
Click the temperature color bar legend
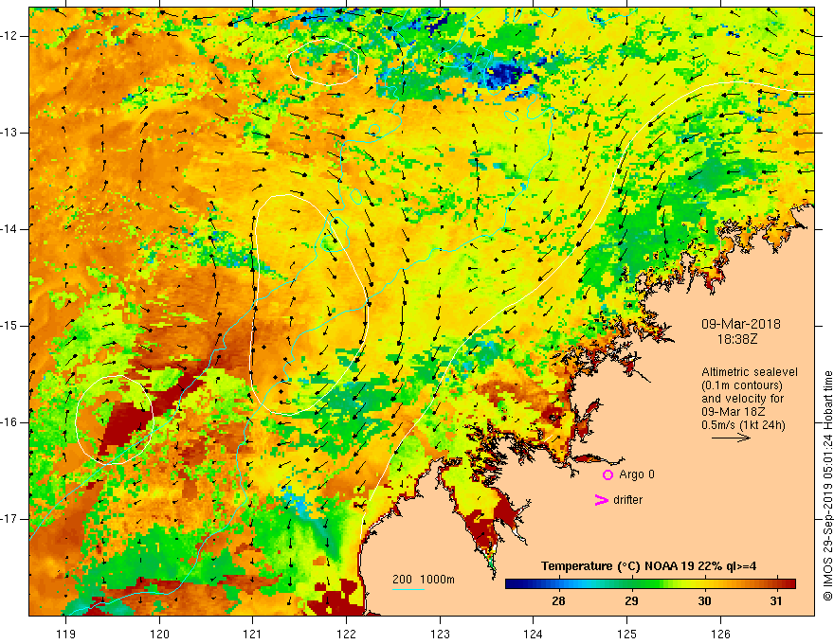650,583
